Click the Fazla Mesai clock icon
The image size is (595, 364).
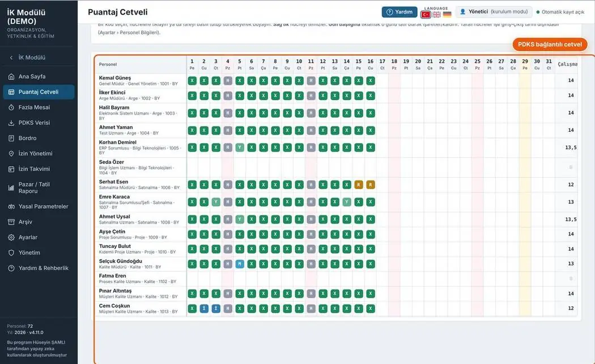11,108
